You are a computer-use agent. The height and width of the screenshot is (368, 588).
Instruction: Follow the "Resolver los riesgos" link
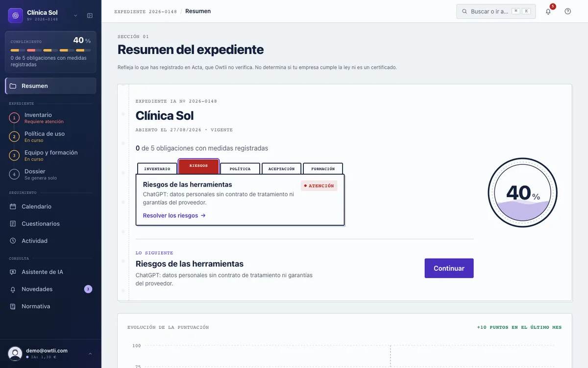tap(174, 215)
